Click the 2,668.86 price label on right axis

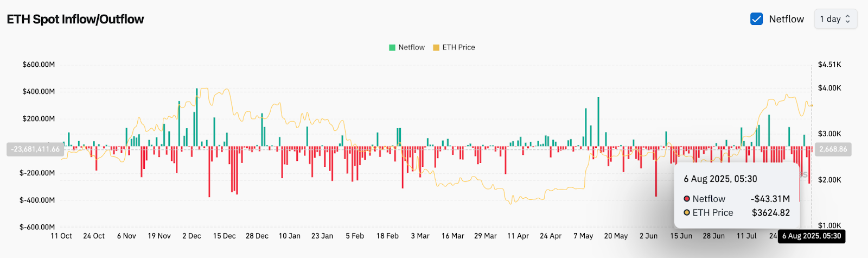[x=833, y=149]
